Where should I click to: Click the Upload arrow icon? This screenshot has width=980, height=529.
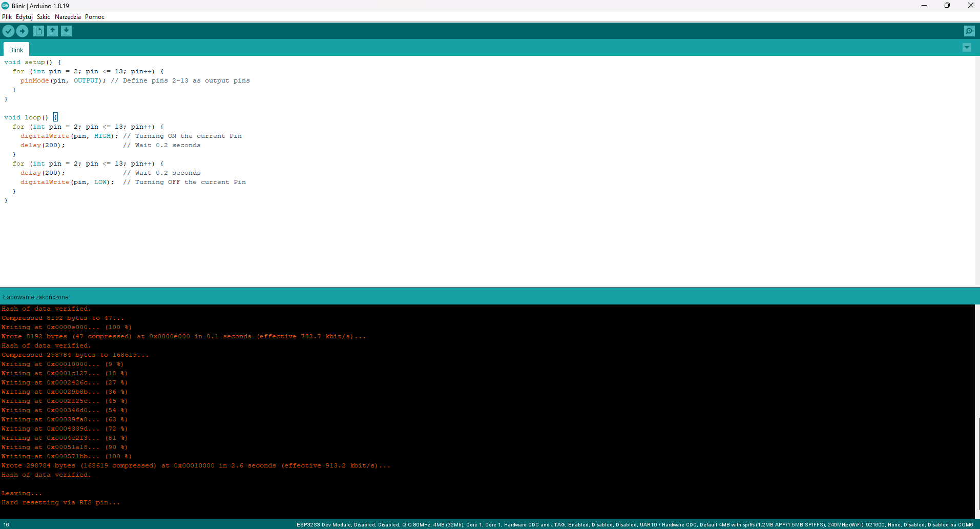click(x=22, y=31)
